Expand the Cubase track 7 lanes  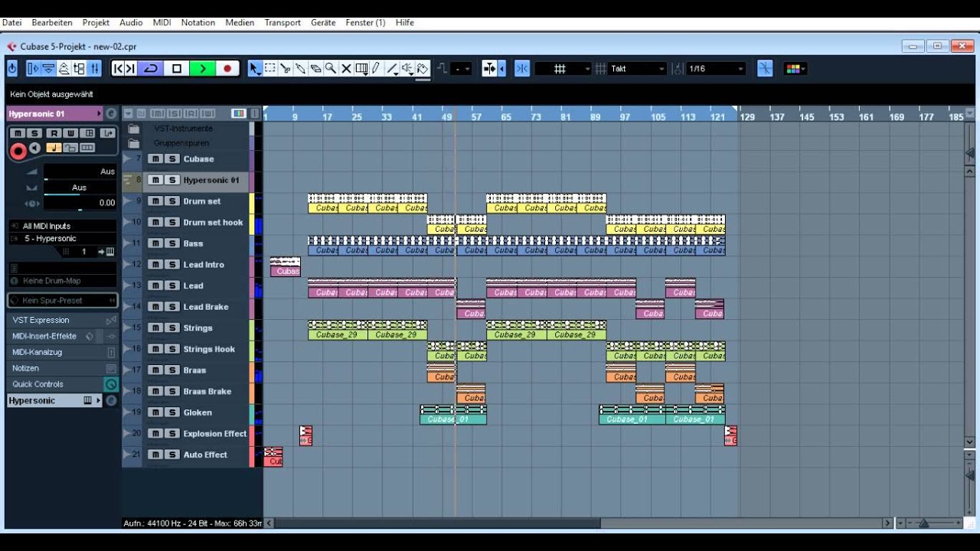point(127,159)
